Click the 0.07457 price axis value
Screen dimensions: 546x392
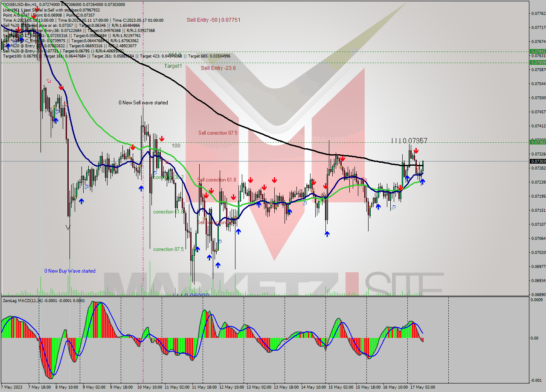[538, 112]
